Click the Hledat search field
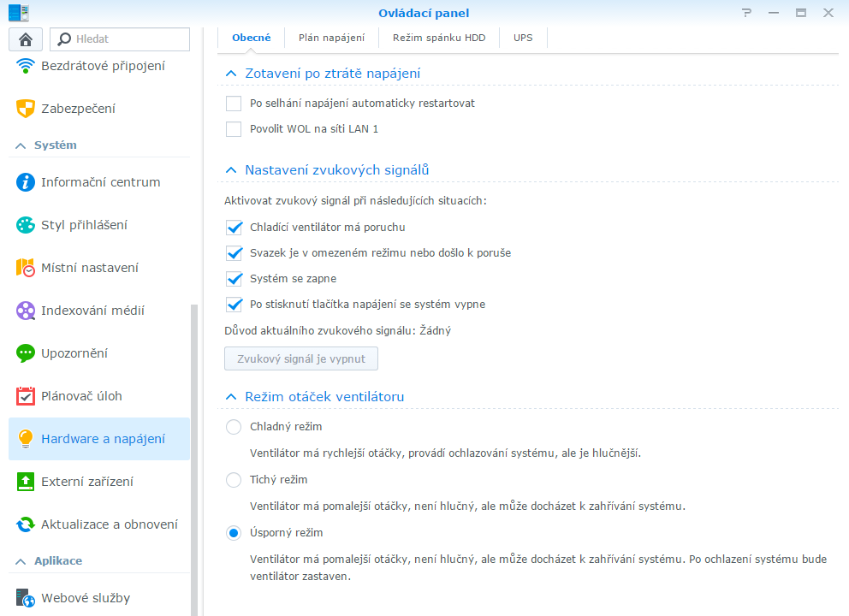The width and height of the screenshot is (849, 616). tap(120, 39)
